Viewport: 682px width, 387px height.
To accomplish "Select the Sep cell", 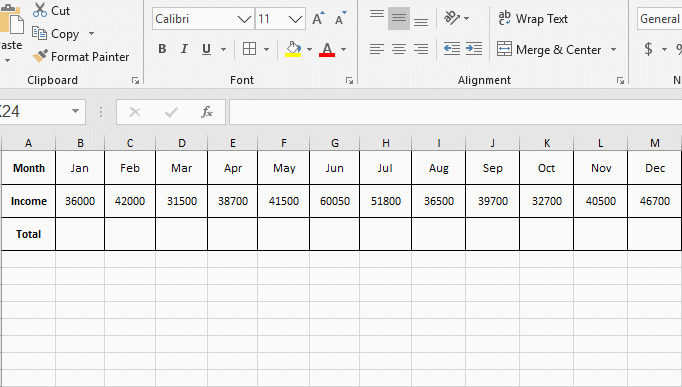I will point(492,168).
